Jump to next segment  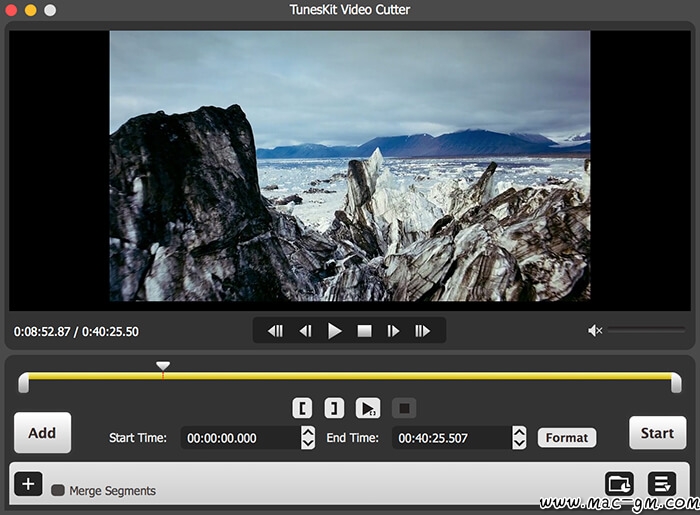point(423,331)
